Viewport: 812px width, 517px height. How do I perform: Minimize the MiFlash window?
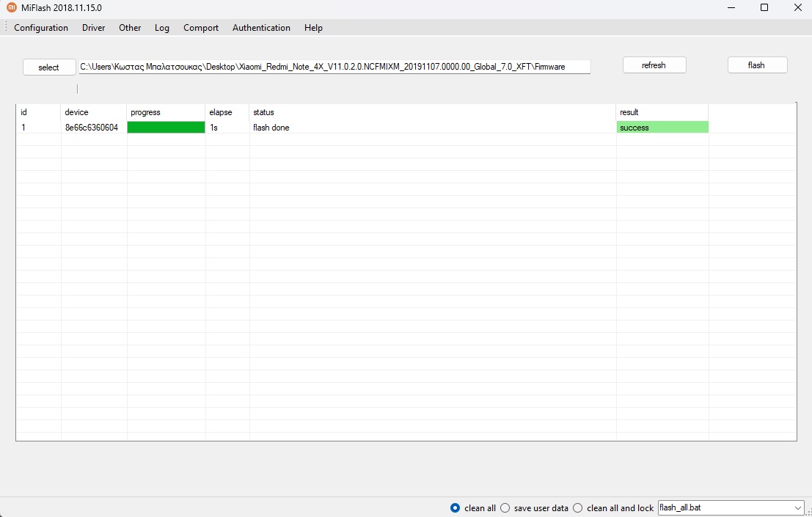coord(732,8)
